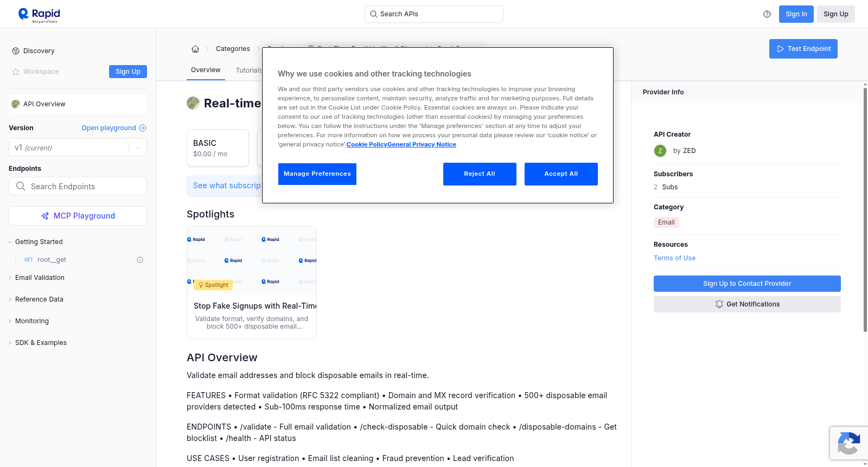This screenshot has height=467, width=868.
Task: Click Open playground link
Action: tap(108, 128)
